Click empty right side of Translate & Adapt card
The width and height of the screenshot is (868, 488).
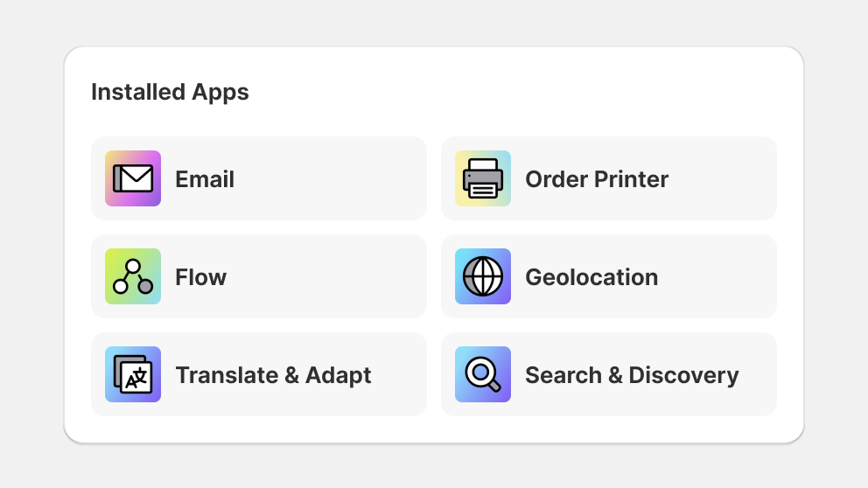click(x=402, y=374)
